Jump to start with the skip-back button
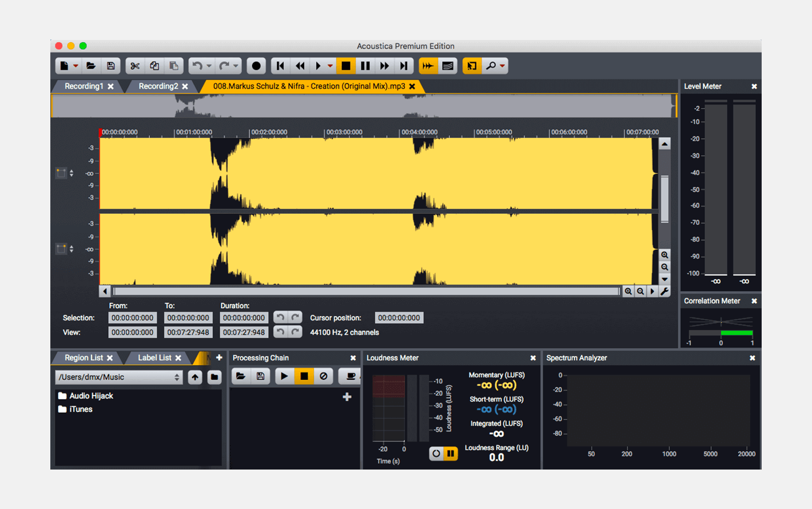812x509 pixels. pos(280,66)
